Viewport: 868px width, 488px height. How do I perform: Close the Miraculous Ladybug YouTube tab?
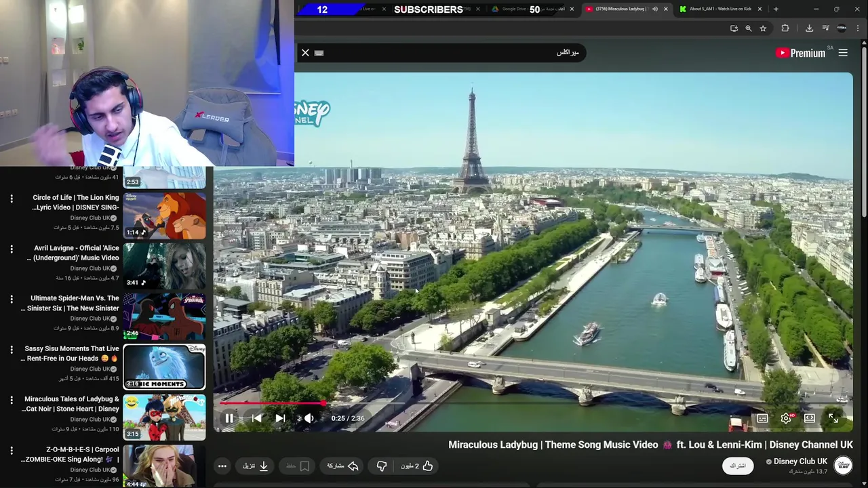pos(665,9)
